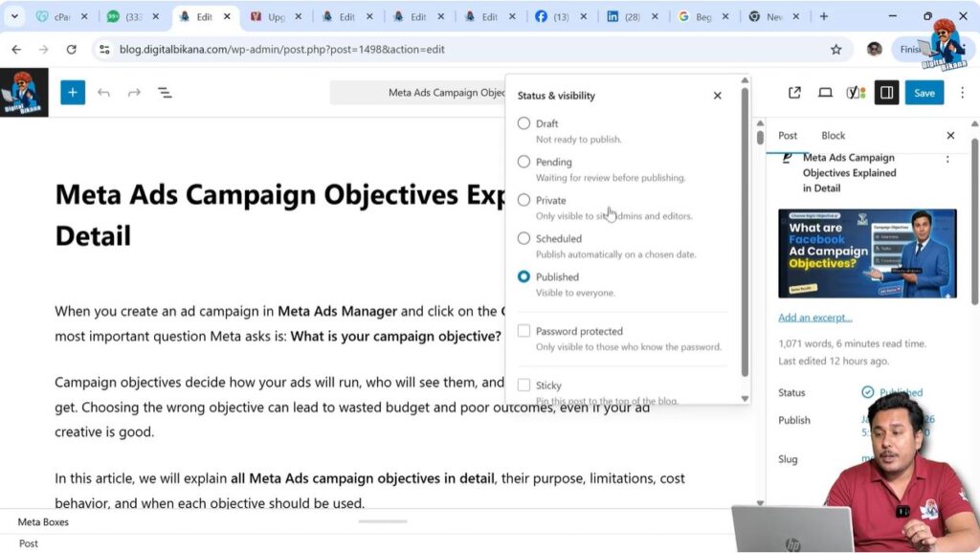Expand the Post panel in Meta Boxes

pos(29,543)
